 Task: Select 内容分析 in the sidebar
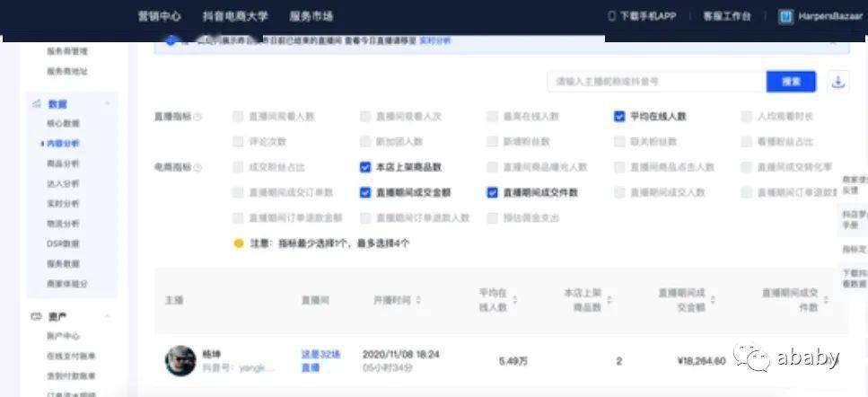pos(63,144)
